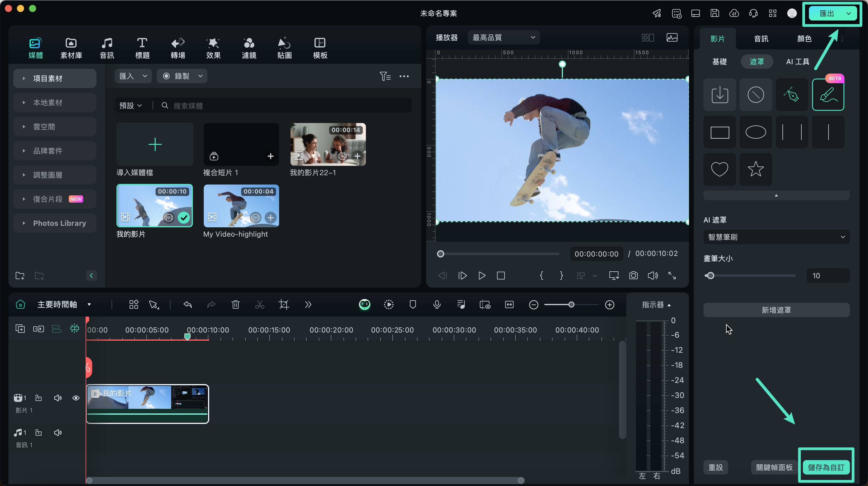Toggle timeline snapping icon
This screenshot has width=868, height=486.
[74, 329]
